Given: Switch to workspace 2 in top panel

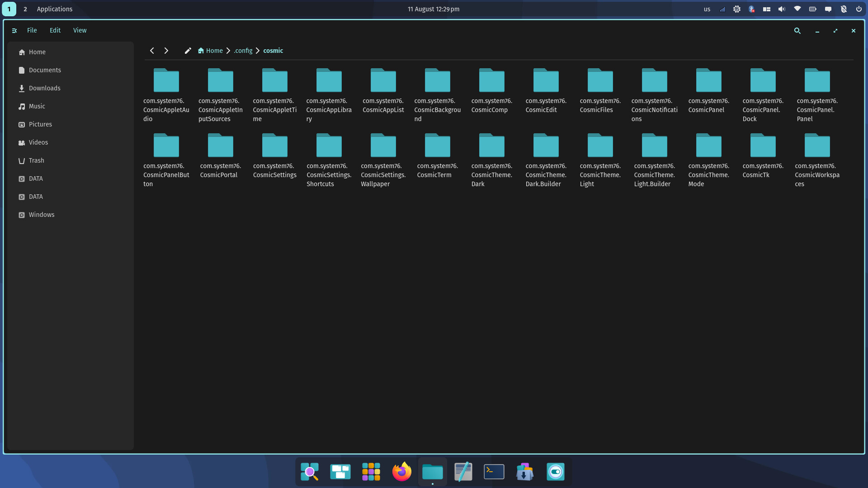Looking at the screenshot, I should 25,9.
